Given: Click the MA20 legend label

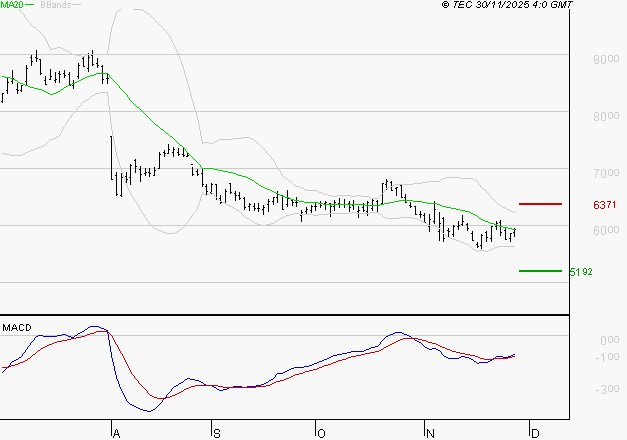Looking at the screenshot, I should pyautogui.click(x=12, y=5).
